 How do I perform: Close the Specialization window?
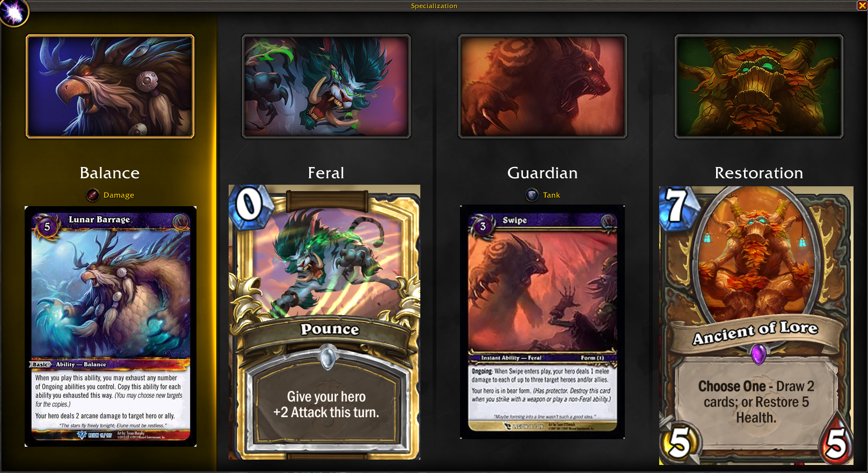click(x=862, y=5)
